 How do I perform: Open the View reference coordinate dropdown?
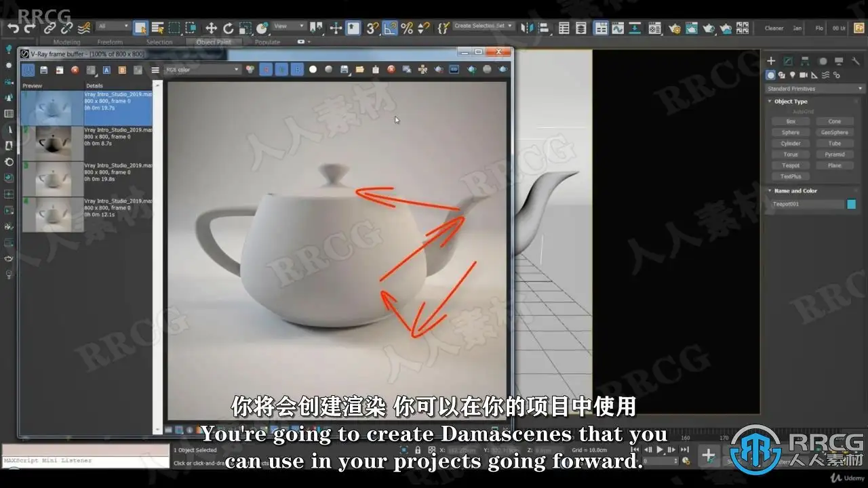pyautogui.click(x=290, y=26)
